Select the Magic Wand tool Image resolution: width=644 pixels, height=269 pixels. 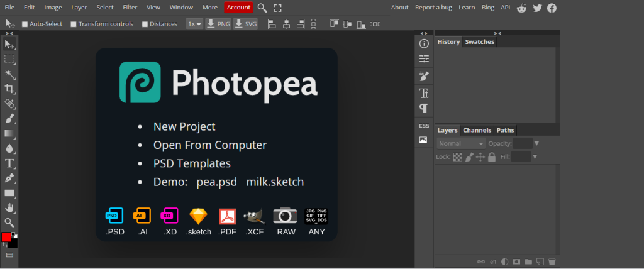coord(9,74)
